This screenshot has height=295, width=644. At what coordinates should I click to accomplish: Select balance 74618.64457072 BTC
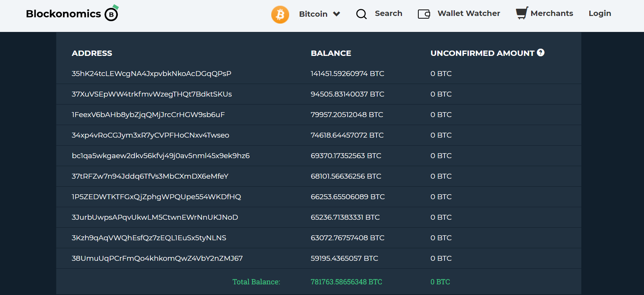click(347, 135)
